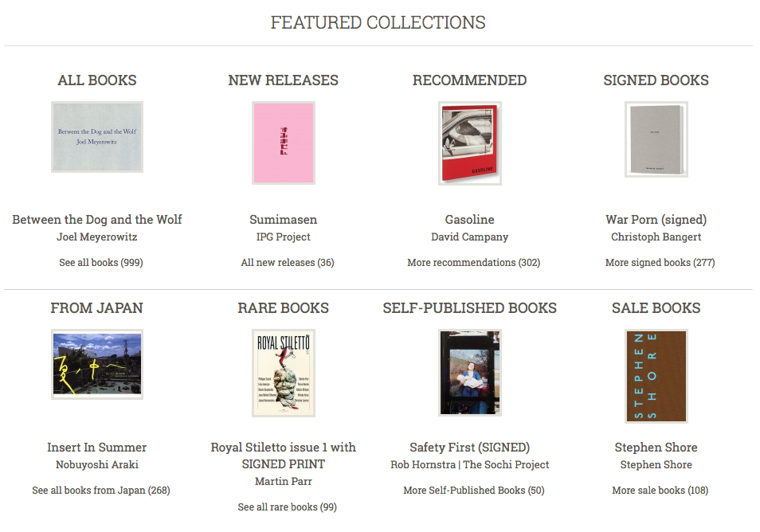Open the Stephen Shore book cover
The height and width of the screenshot is (532, 760).
[x=656, y=376]
